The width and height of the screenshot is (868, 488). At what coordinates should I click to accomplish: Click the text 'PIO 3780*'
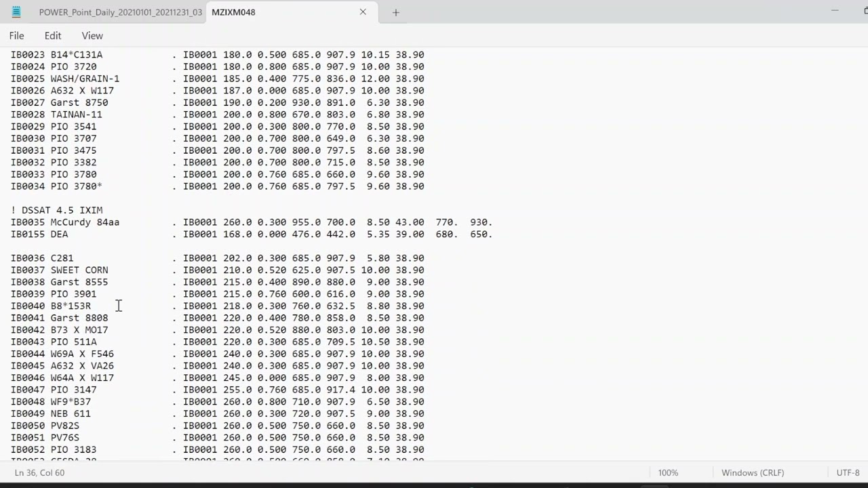pyautogui.click(x=77, y=186)
